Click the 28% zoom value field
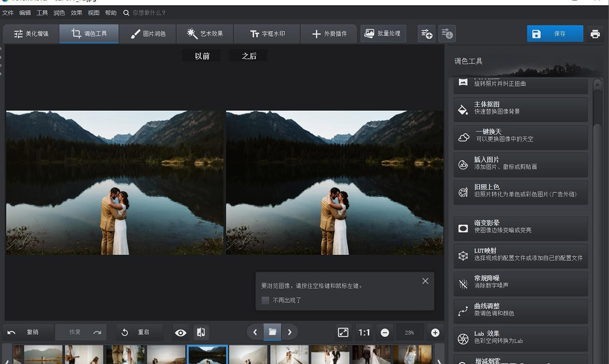This screenshot has height=364, width=609. point(409,332)
